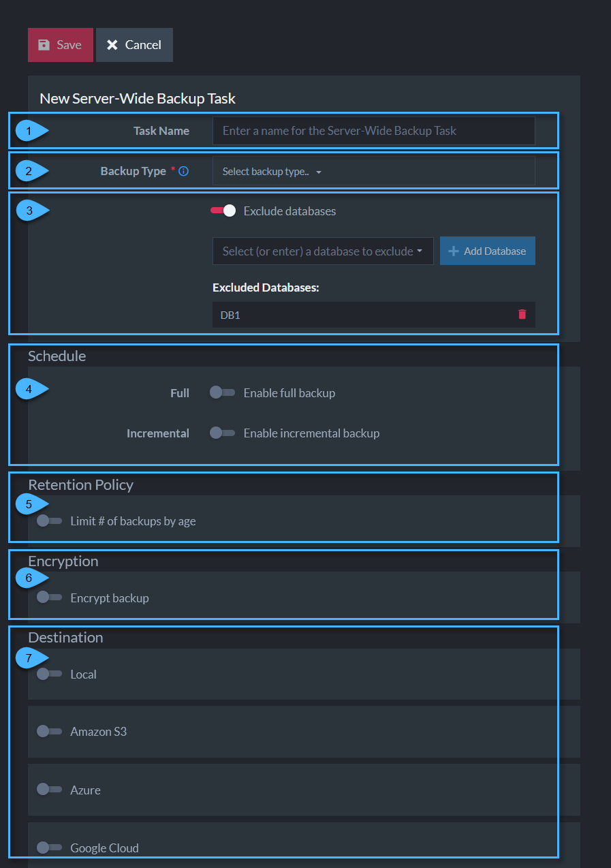Click the Add Database button
611x868 pixels.
[x=488, y=251]
